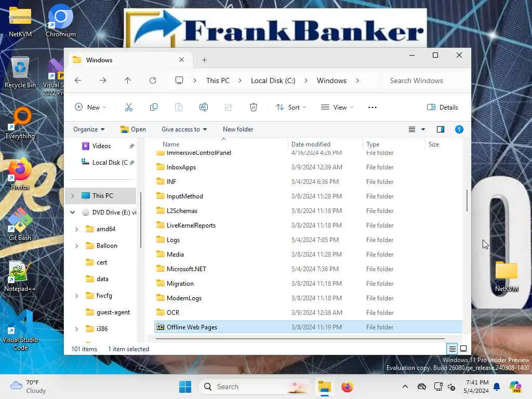Collapse the DVD Drive (E:) tree node
Viewport: 532px width, 399px height.
pos(72,212)
